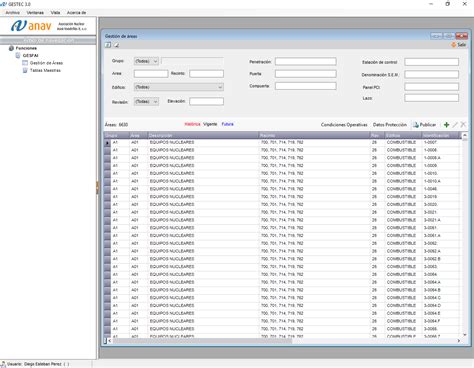This screenshot has width=474, height=368.
Task: Click the Histórica red legend label
Action: pos(192,124)
